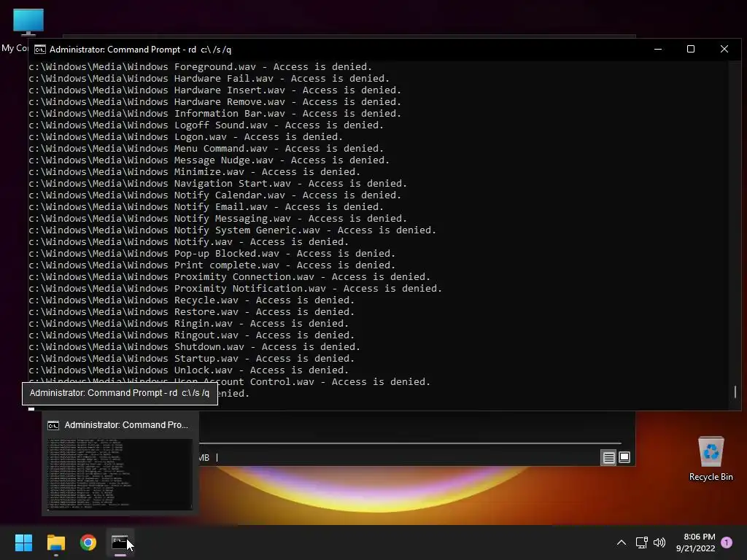Click the line for Windows Pop-up Blocked.wav
747x560 pixels.
[x=212, y=253]
